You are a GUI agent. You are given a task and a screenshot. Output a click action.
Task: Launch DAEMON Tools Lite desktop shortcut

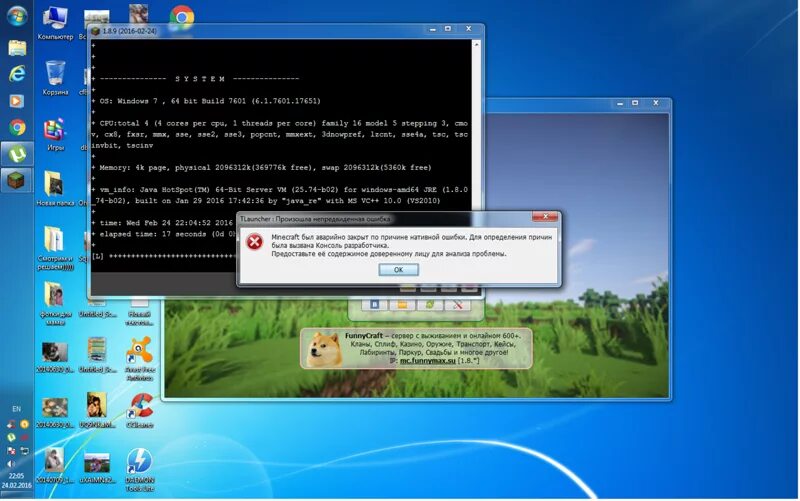point(140,469)
